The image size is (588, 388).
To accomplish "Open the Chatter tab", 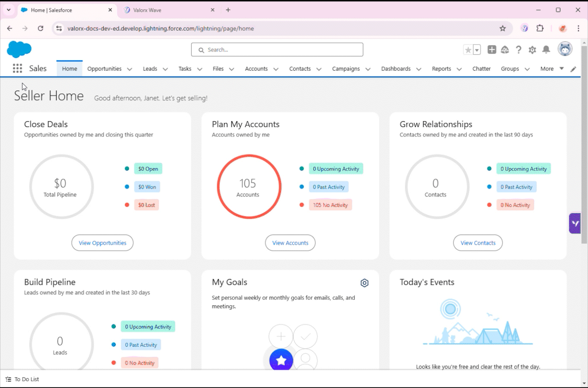I will [x=481, y=69].
